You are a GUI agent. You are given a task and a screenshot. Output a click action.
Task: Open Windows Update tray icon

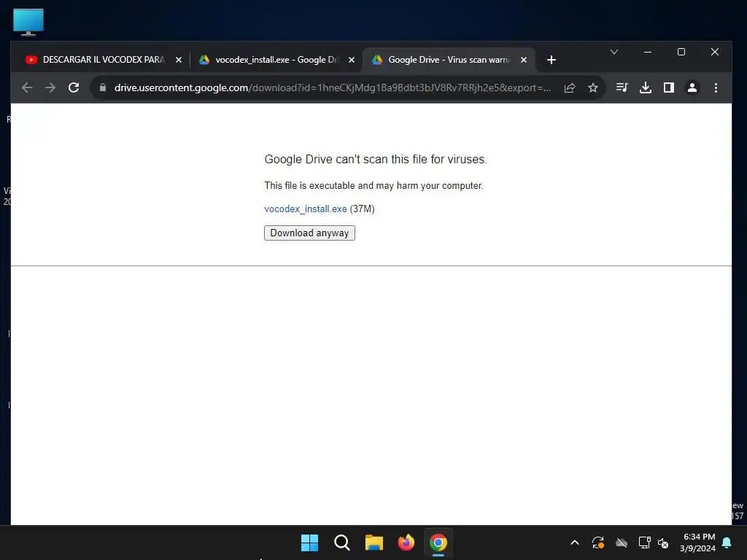598,542
